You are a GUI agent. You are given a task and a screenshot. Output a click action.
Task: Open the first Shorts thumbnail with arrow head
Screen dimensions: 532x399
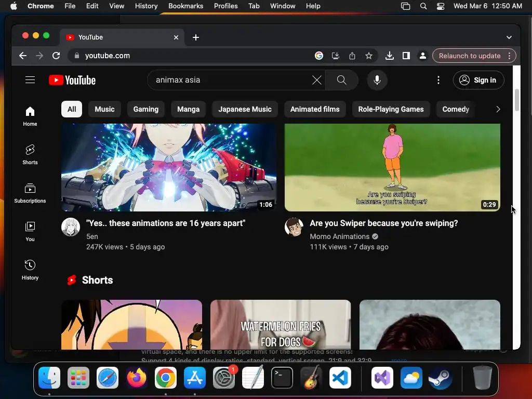coord(131,325)
